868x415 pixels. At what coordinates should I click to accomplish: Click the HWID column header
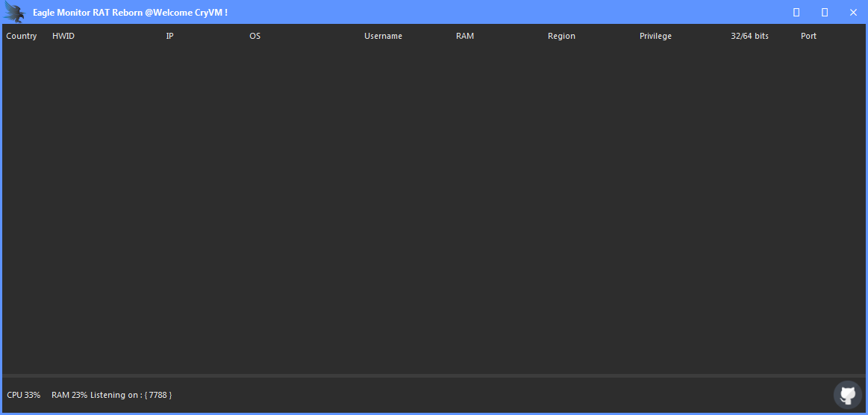(63, 36)
